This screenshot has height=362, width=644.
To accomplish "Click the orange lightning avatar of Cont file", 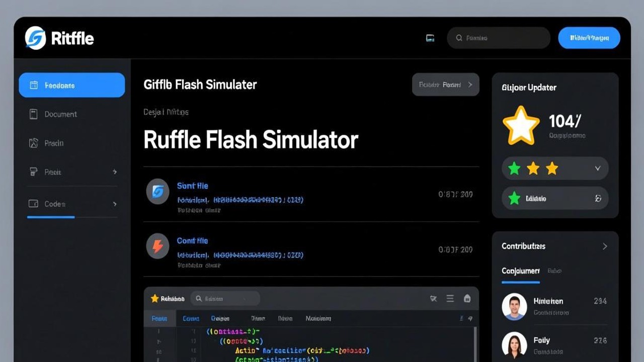I will [x=157, y=246].
